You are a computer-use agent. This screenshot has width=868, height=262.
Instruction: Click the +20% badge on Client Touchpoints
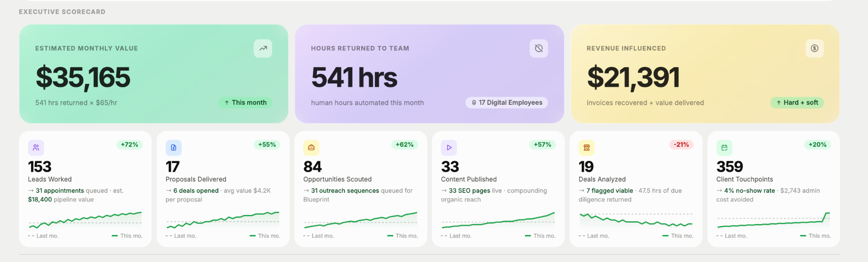point(817,145)
